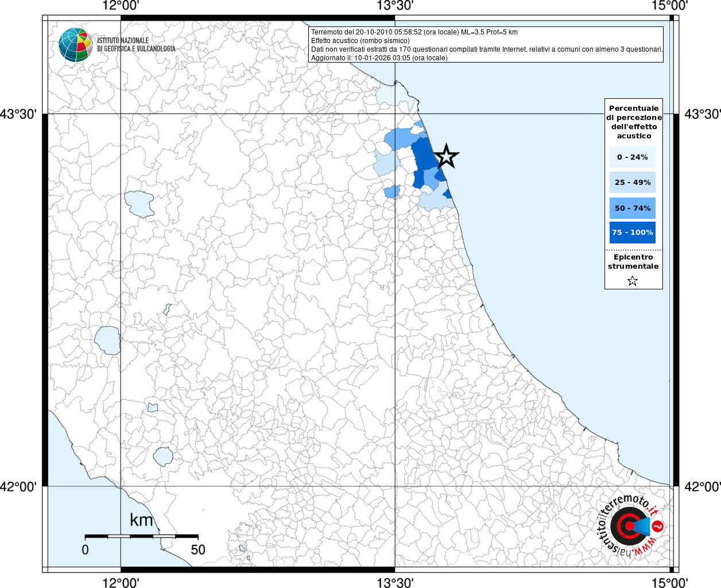
Task: Click the small Lake Vico shape
Action: pos(153,407)
